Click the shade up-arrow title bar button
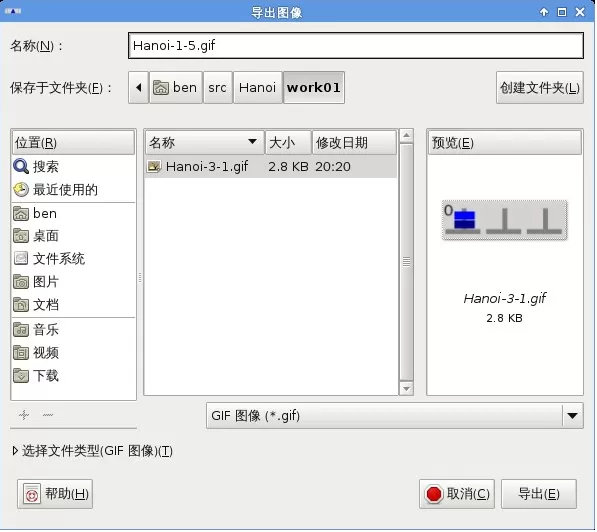The image size is (597, 532). [x=544, y=12]
